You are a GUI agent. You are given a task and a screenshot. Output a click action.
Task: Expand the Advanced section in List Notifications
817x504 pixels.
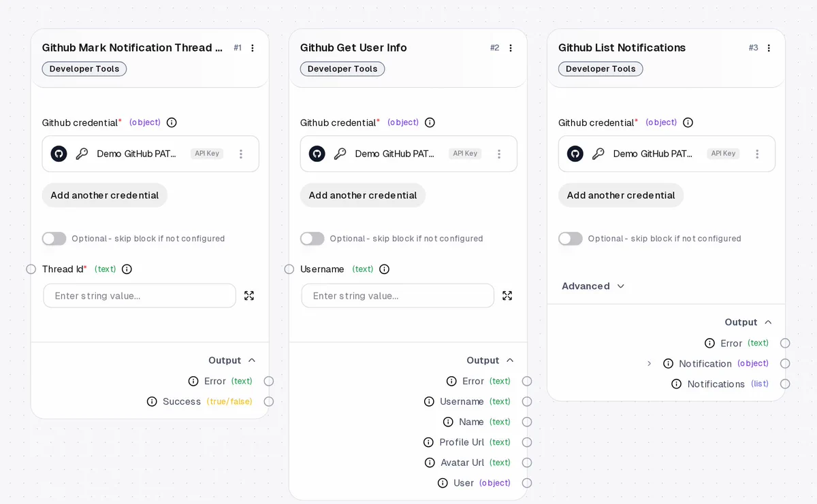tap(593, 286)
